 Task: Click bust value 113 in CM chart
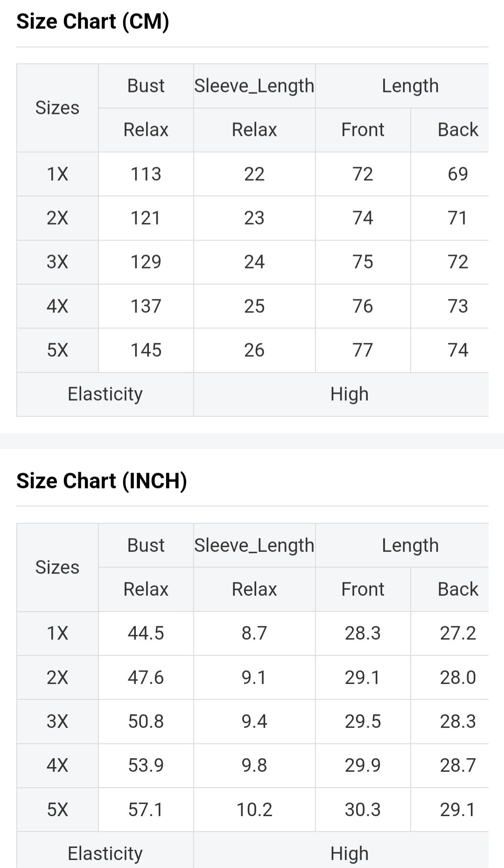pos(146,174)
